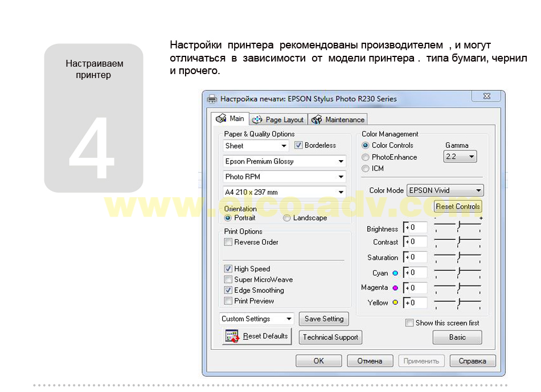Toggle the Edge Smoothing checkbox
Screen dimensions: 541x392
point(228,290)
